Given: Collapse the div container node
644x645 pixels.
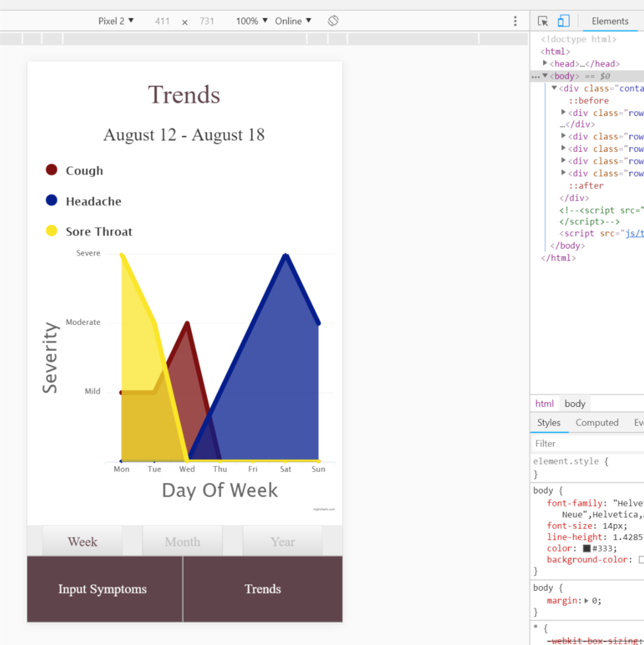Looking at the screenshot, I should click(554, 88).
